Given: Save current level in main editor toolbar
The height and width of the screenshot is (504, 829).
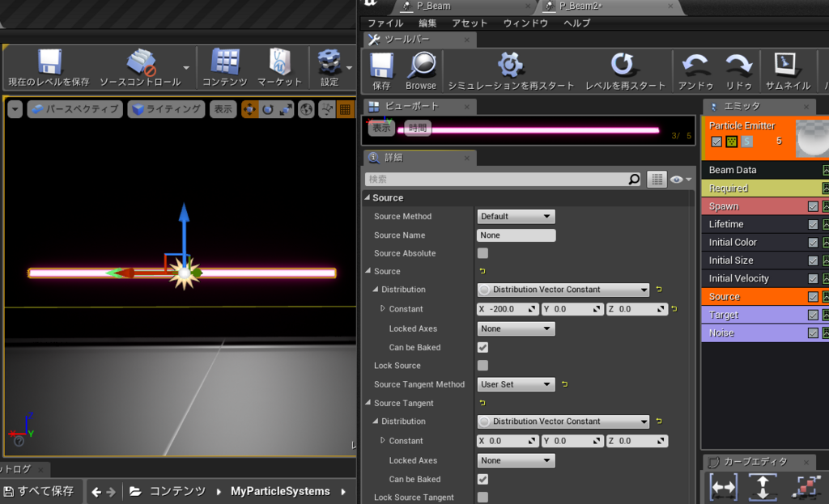Looking at the screenshot, I should pos(49,68).
